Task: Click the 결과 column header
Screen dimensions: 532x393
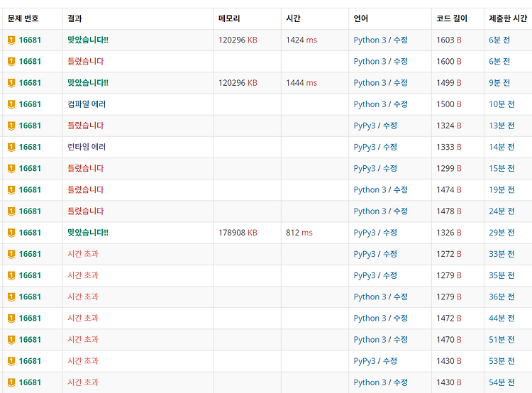Action: pos(74,18)
